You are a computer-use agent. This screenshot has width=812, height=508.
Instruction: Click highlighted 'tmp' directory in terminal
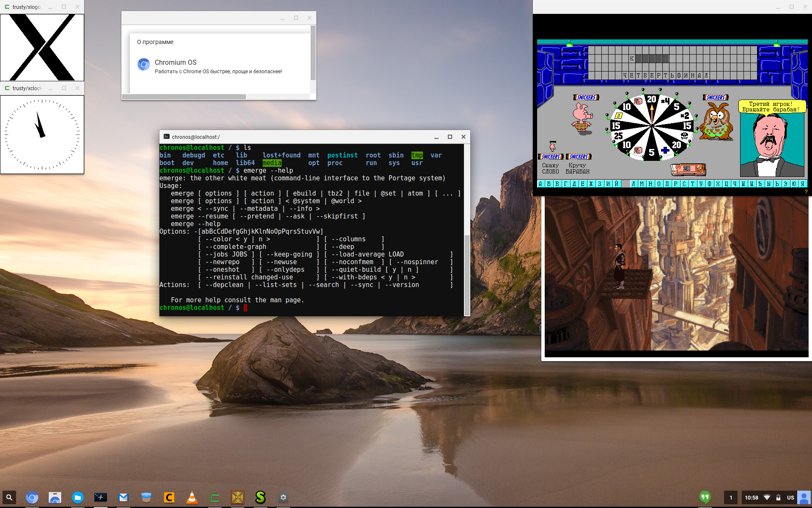coord(417,155)
